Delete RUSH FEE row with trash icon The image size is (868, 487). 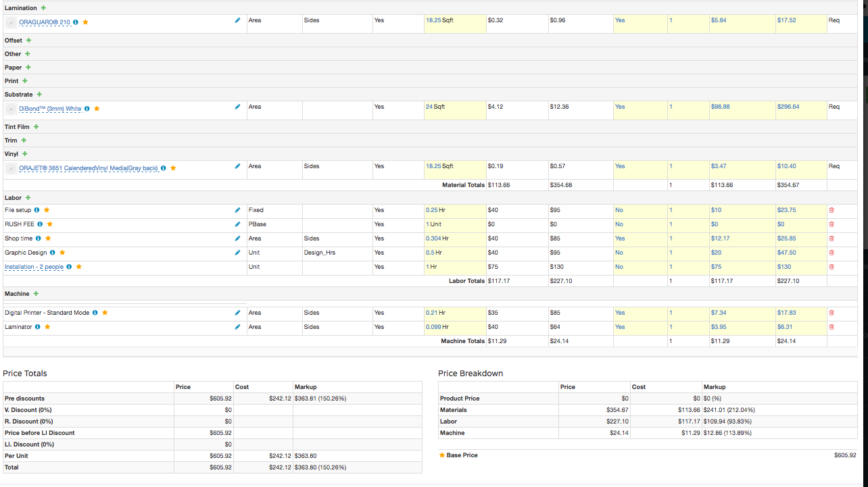(831, 225)
